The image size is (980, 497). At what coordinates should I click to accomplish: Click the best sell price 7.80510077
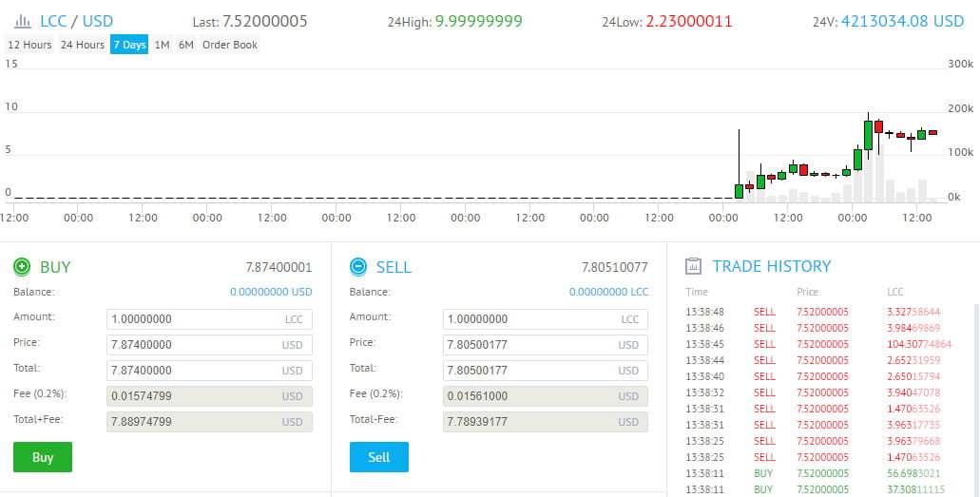coord(614,268)
